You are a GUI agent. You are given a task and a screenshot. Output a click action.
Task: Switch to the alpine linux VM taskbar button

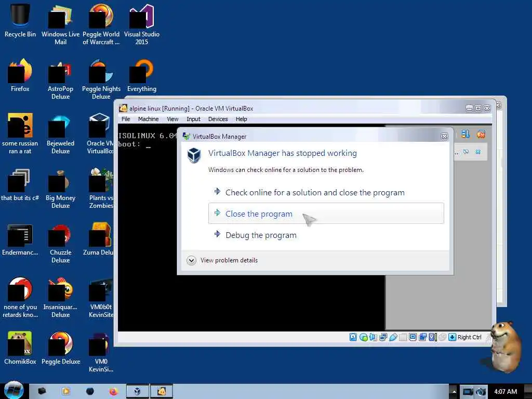click(162, 392)
